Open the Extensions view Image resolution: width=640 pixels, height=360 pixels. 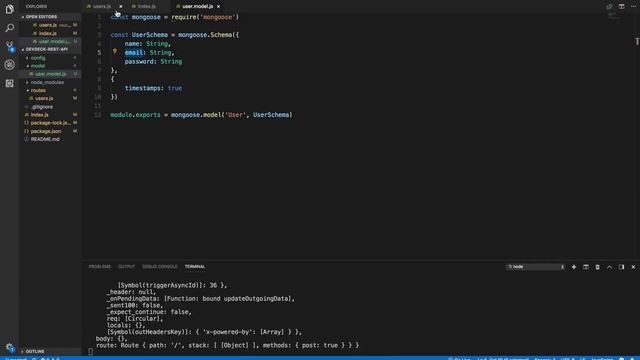click(x=9, y=83)
